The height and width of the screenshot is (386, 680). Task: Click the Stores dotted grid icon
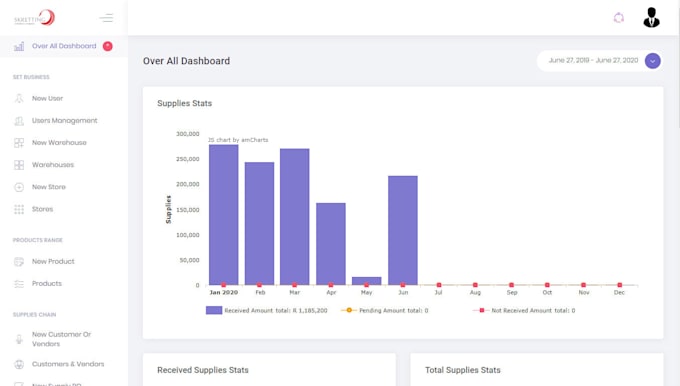19,209
